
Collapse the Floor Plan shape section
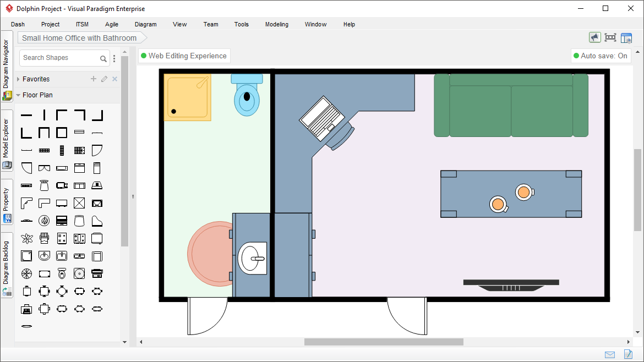click(x=18, y=95)
